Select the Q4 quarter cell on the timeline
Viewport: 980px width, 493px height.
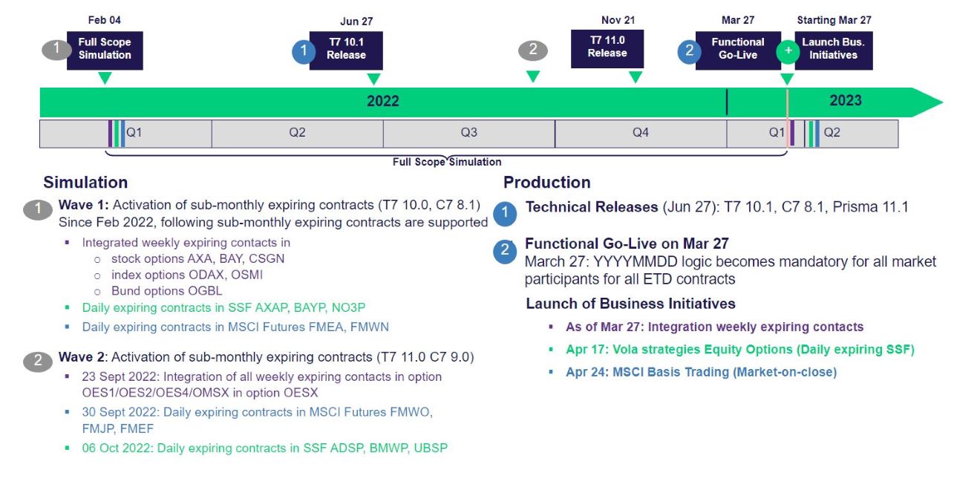pos(640,133)
